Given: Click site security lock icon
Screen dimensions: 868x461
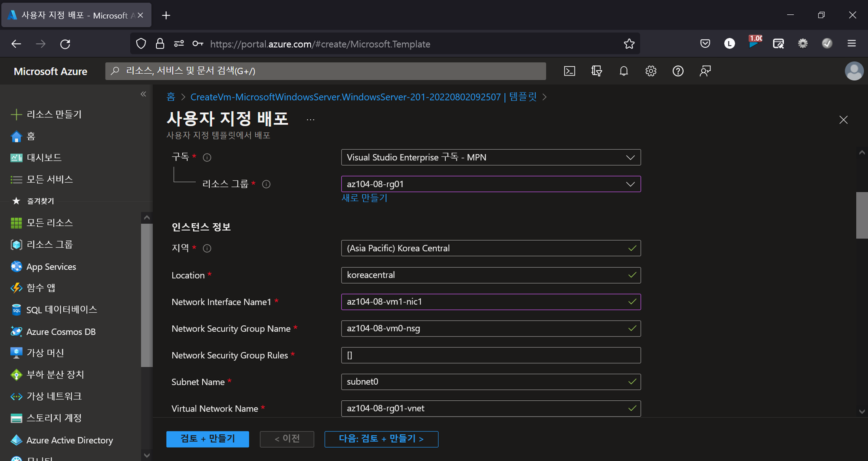Looking at the screenshot, I should [x=160, y=44].
